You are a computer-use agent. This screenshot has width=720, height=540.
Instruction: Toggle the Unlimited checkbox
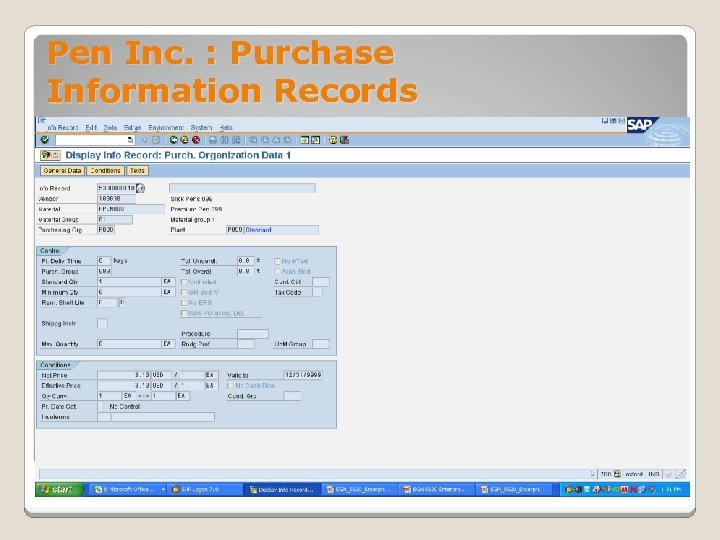point(184,282)
